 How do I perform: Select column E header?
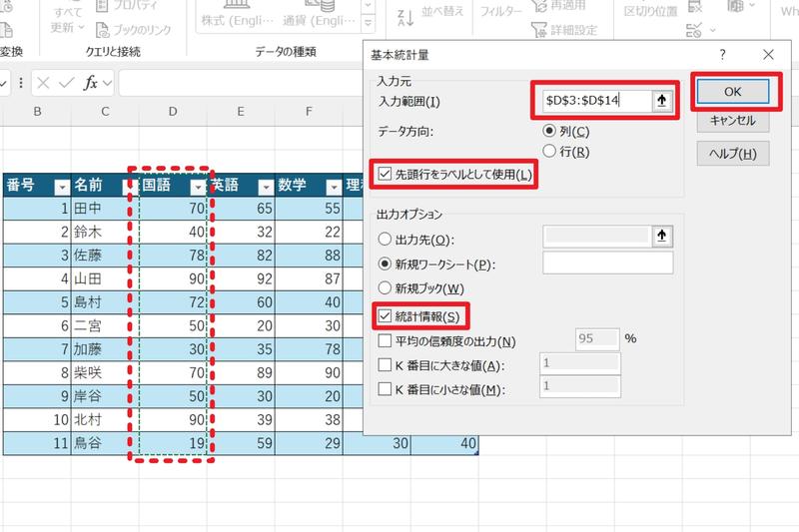[241, 111]
